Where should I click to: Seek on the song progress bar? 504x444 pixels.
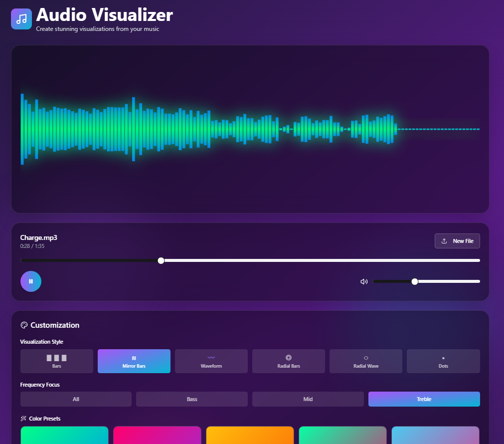pos(250,260)
